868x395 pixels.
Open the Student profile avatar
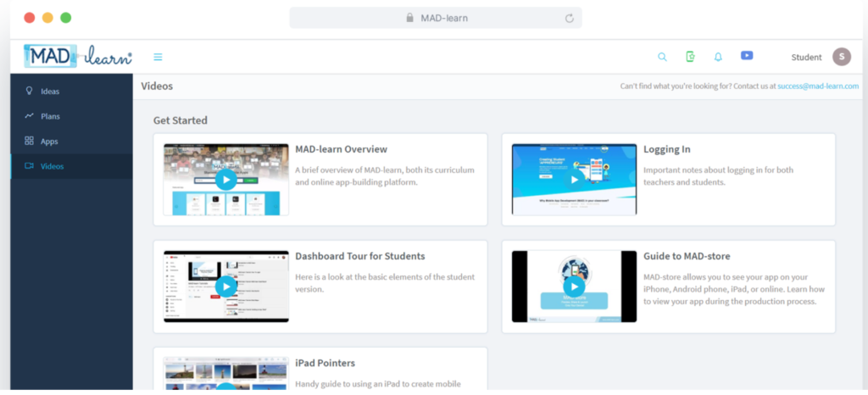tap(841, 57)
